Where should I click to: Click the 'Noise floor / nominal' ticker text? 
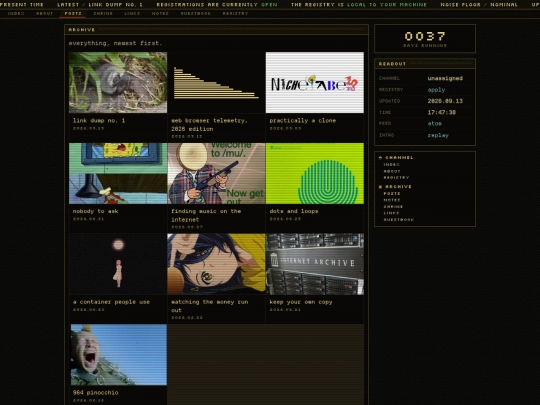[479, 4]
